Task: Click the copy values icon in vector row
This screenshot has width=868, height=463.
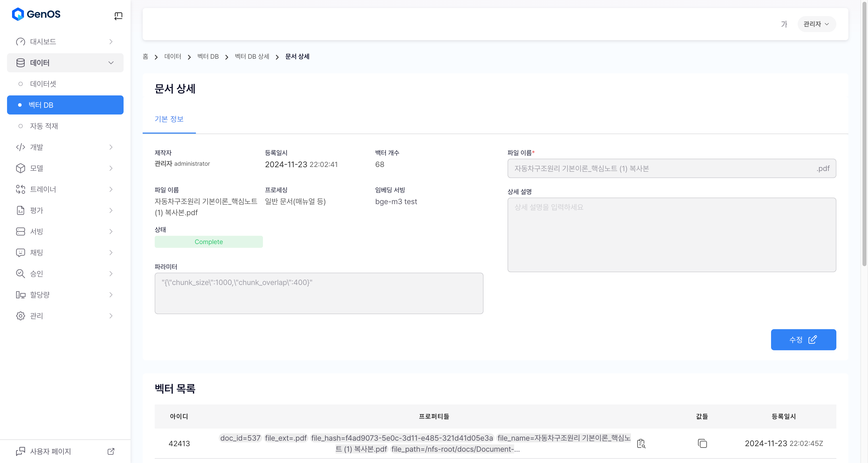Action: pos(702,443)
